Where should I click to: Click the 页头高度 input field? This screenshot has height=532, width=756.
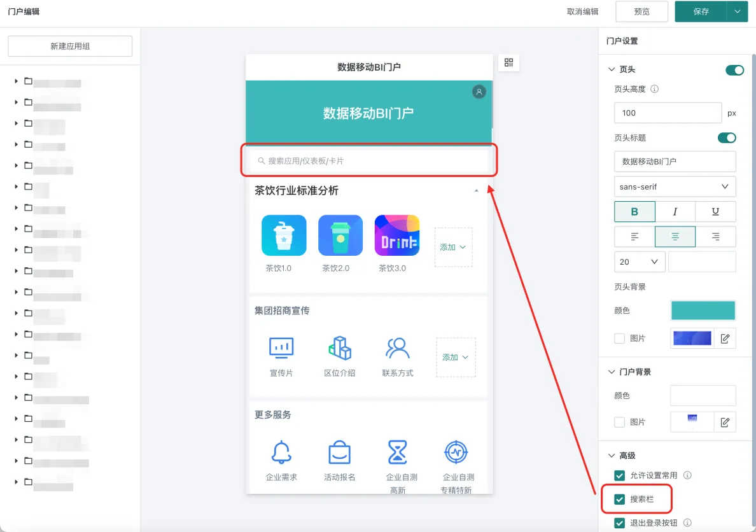[668, 113]
